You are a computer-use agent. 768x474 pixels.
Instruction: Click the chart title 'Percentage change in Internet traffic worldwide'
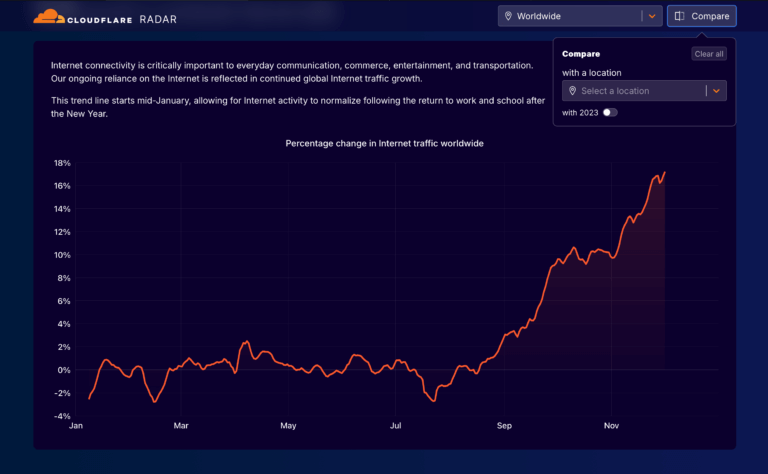click(384, 143)
